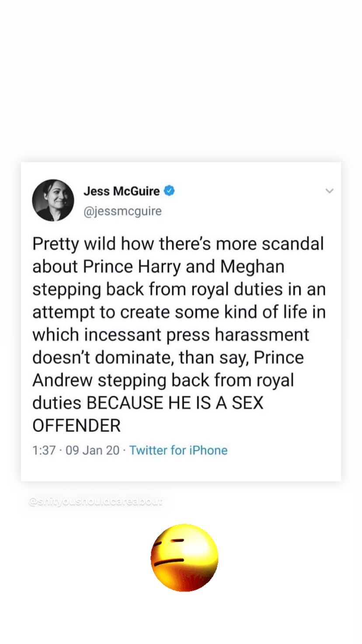362x644 pixels.
Task: Tap the @shityoushouldcareabout watermark tag
Action: tap(95, 501)
